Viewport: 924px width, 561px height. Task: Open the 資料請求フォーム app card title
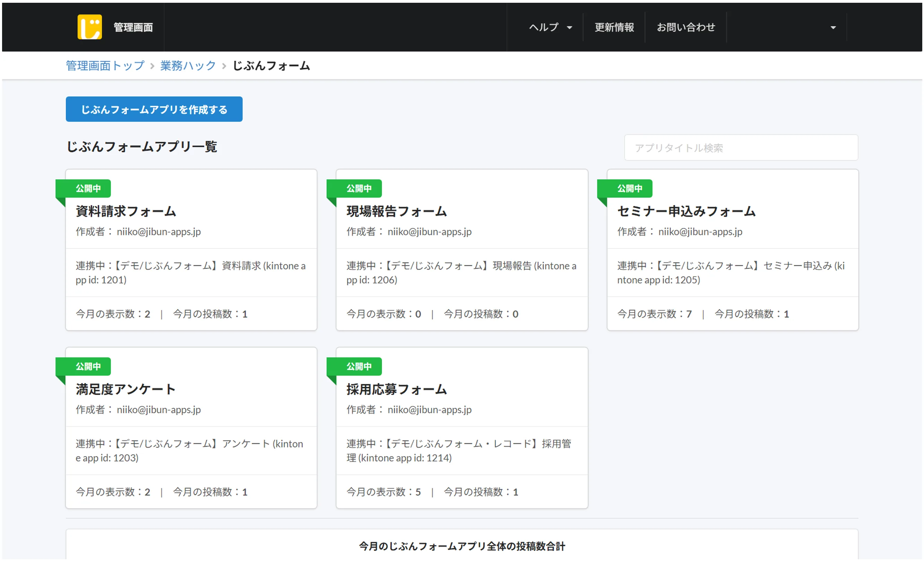(126, 211)
